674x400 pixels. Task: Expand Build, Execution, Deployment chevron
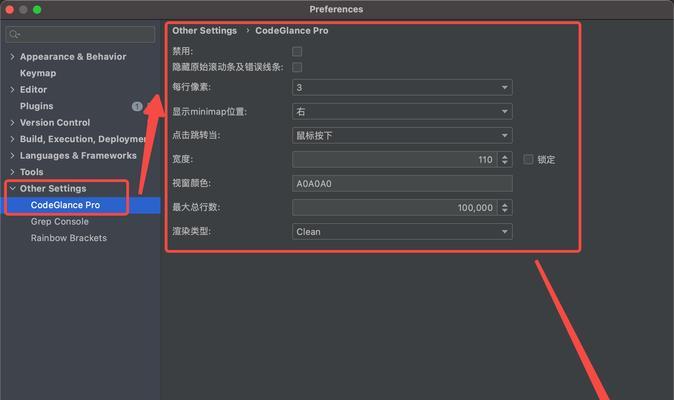click(12, 139)
